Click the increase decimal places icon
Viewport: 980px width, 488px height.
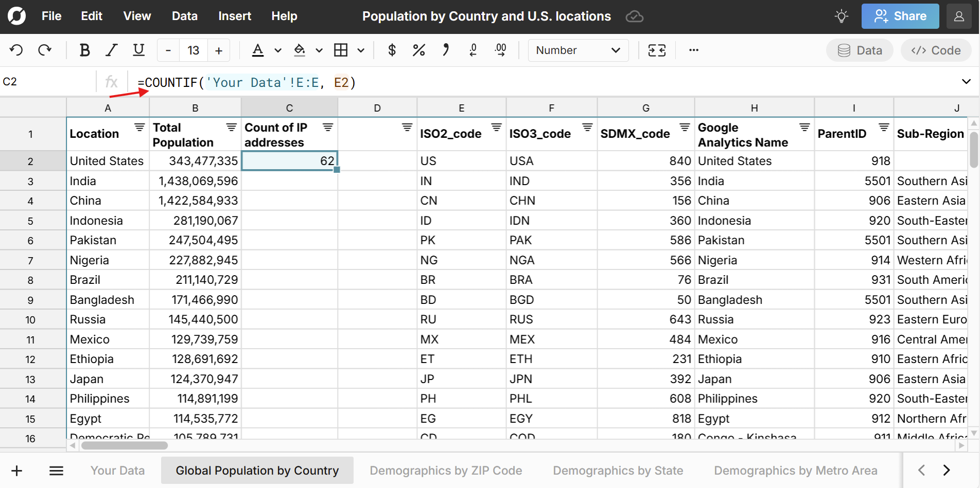click(500, 50)
